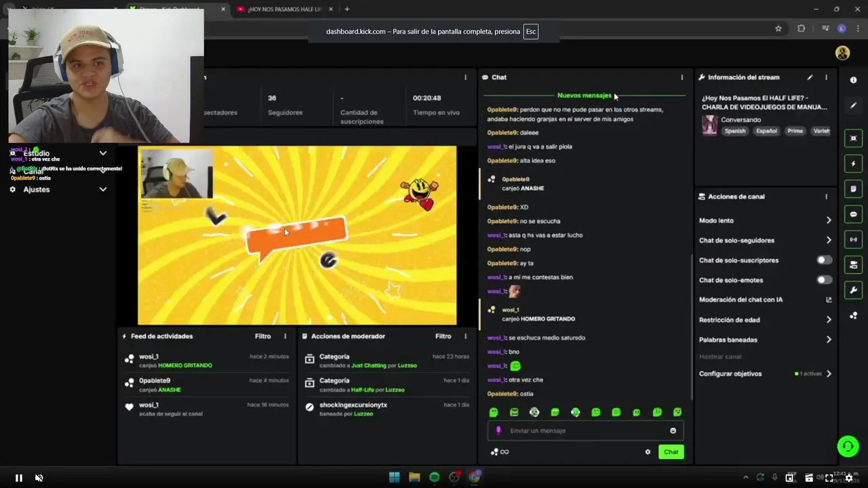The height and width of the screenshot is (488, 868).
Task: Click the lightning bolt sidebar icon
Action: tap(853, 163)
